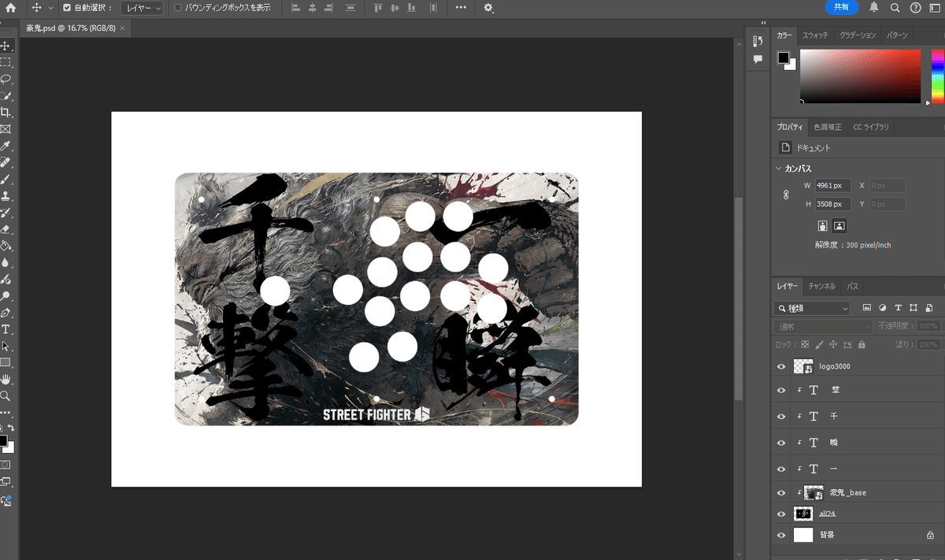This screenshot has width=945, height=560.
Task: Open the comments panel speech-bubble icon
Action: [758, 59]
